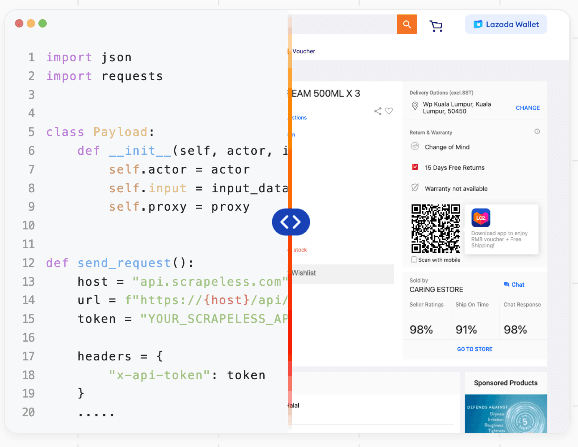Click the CARING ESTORE seller name

coord(436,290)
